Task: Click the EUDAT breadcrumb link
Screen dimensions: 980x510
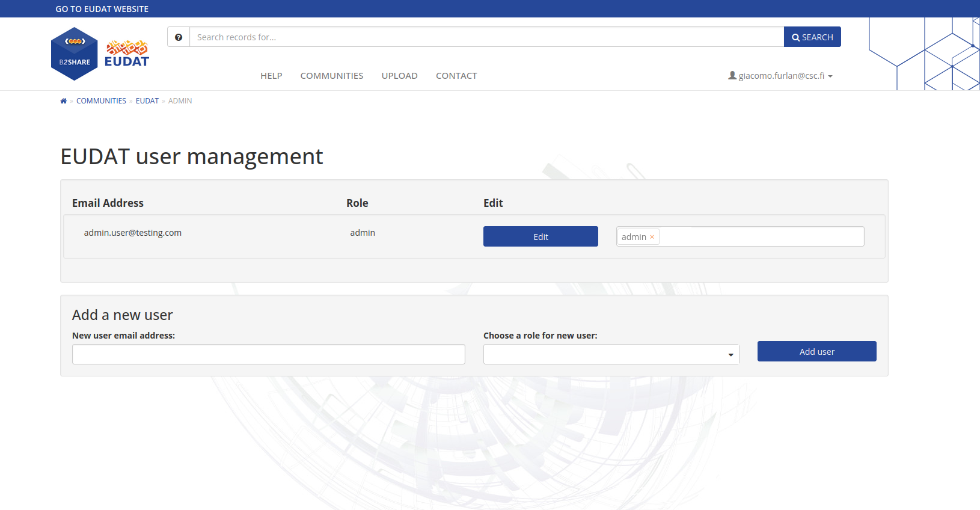Action: click(x=147, y=101)
